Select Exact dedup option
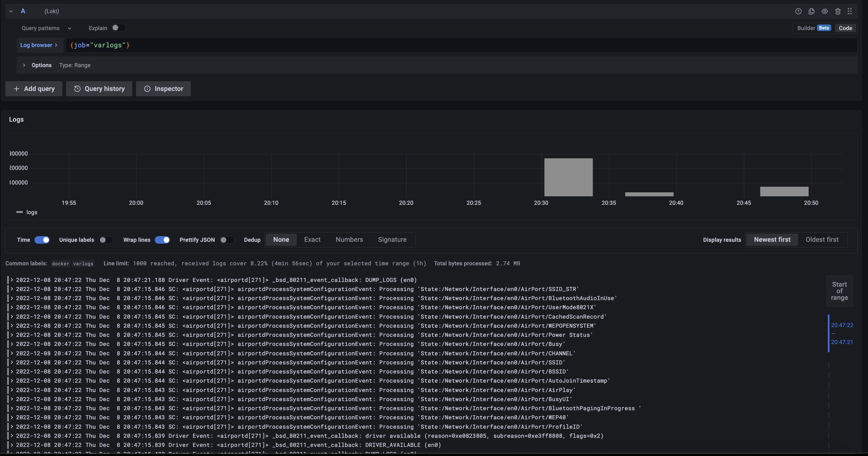 (312, 240)
